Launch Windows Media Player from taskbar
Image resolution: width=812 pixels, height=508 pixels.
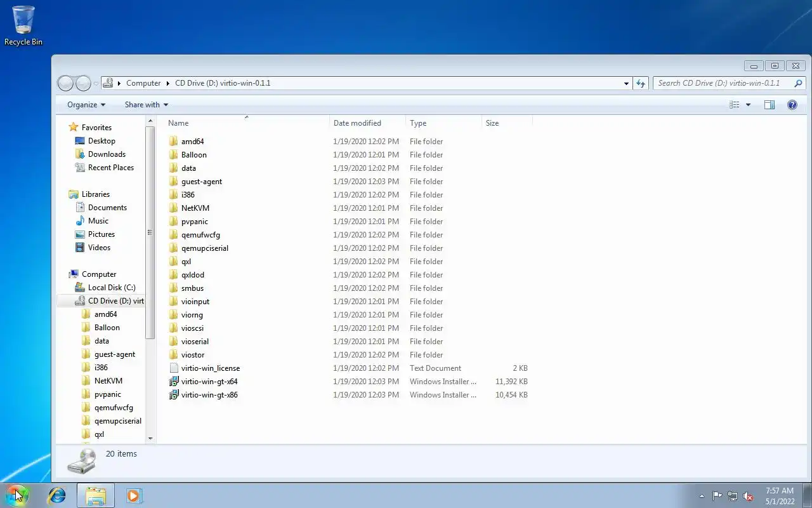134,495
